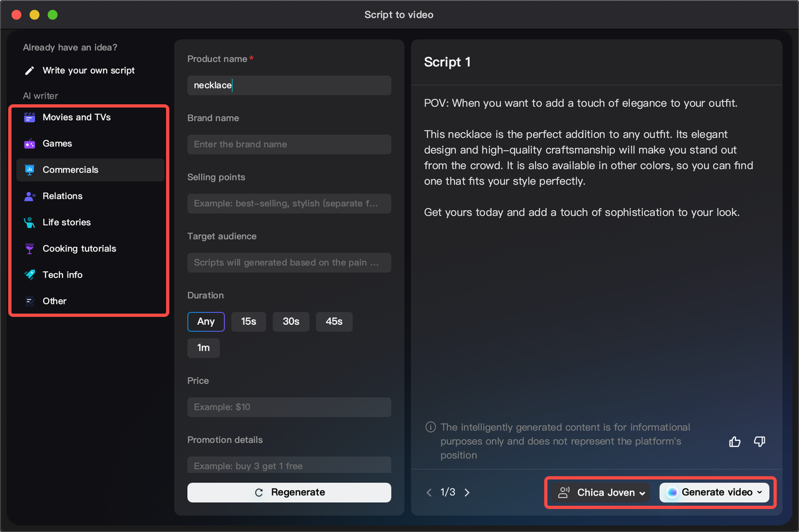The height and width of the screenshot is (532, 799).
Task: Select the 45s duration choice
Action: (334, 321)
